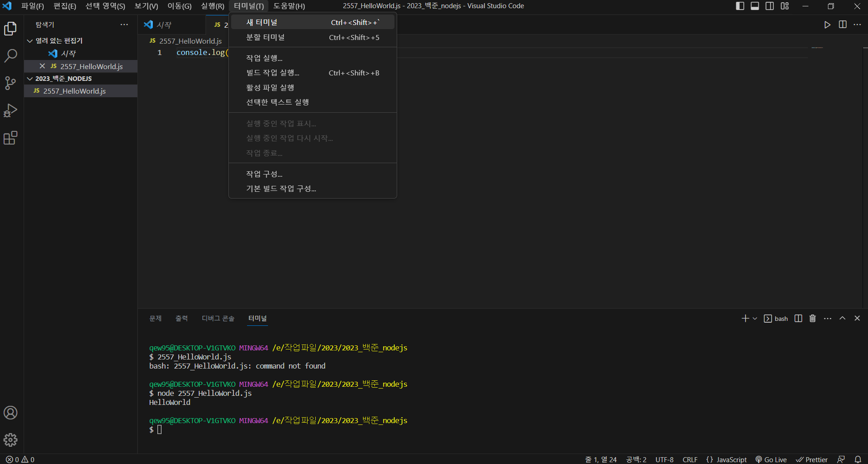This screenshot has width=868, height=464.
Task: Click the VS Code logo in title bar
Action: [7, 6]
